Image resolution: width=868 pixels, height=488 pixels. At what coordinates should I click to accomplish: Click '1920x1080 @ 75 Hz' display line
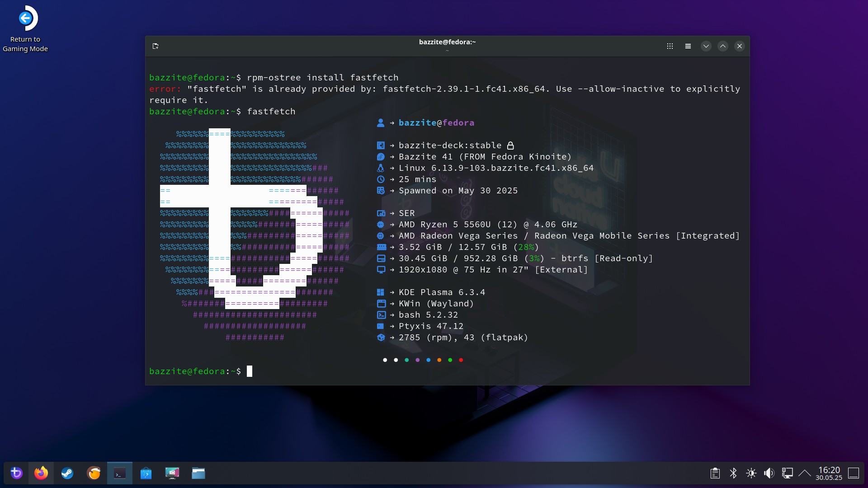coord(493,270)
